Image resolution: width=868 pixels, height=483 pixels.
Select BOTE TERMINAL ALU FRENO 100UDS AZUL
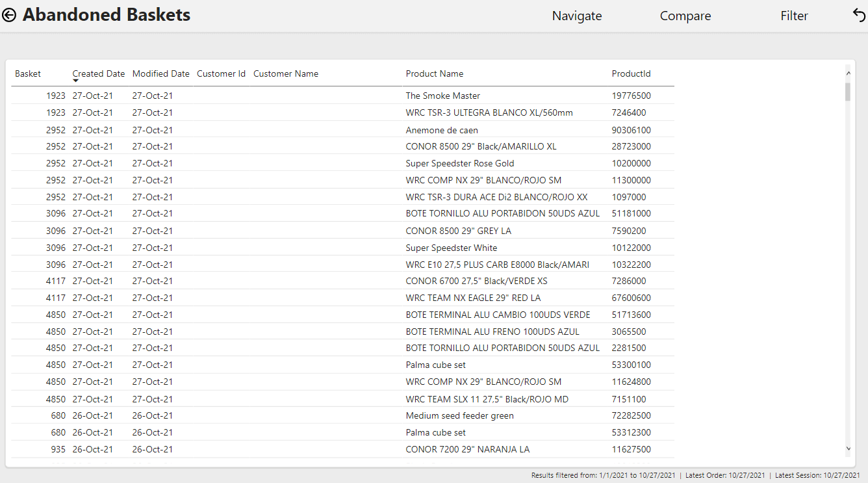(x=492, y=332)
